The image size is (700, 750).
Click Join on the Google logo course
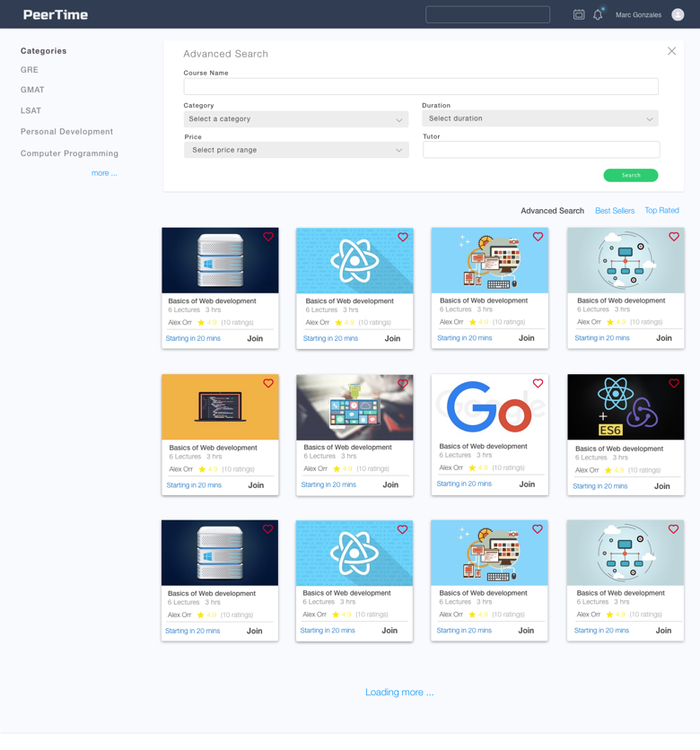pos(527,484)
